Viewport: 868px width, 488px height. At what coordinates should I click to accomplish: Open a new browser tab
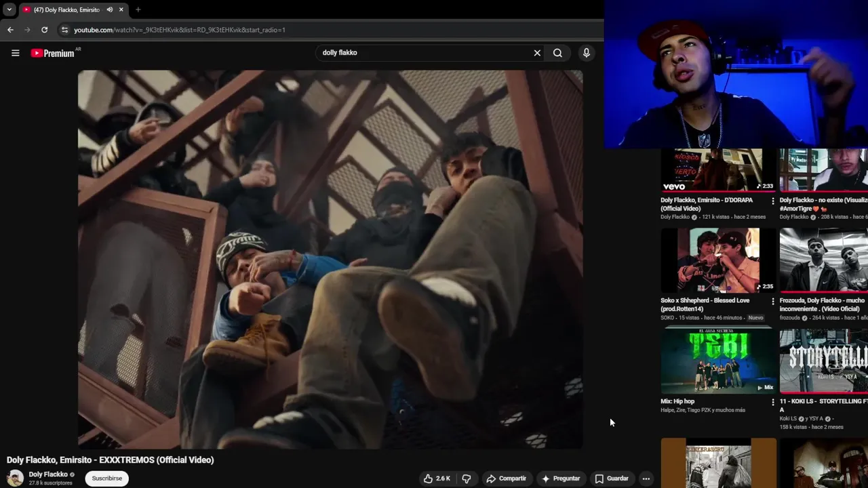click(138, 9)
